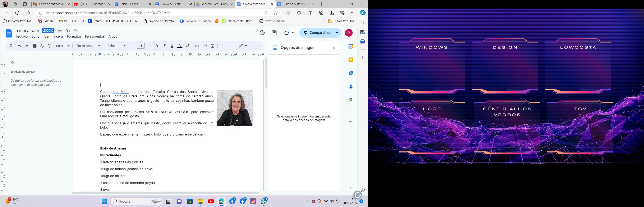Toggle italic formatting
This screenshot has width=644, height=207.
point(164,46)
